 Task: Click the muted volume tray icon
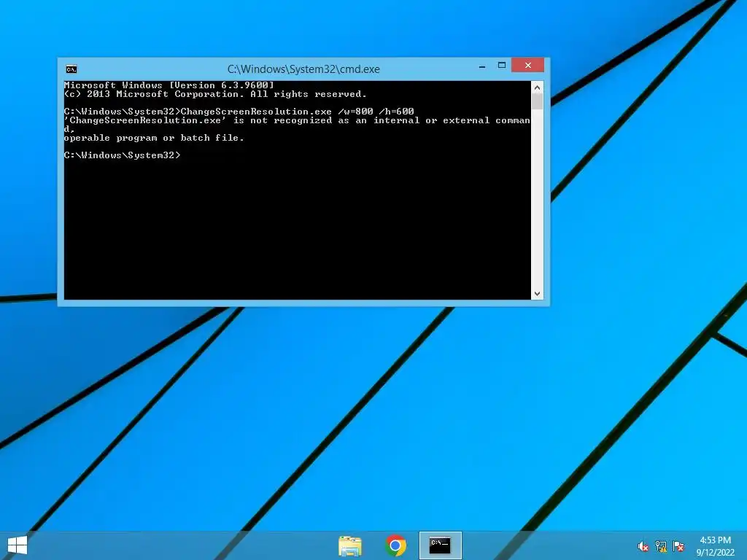pyautogui.click(x=643, y=546)
